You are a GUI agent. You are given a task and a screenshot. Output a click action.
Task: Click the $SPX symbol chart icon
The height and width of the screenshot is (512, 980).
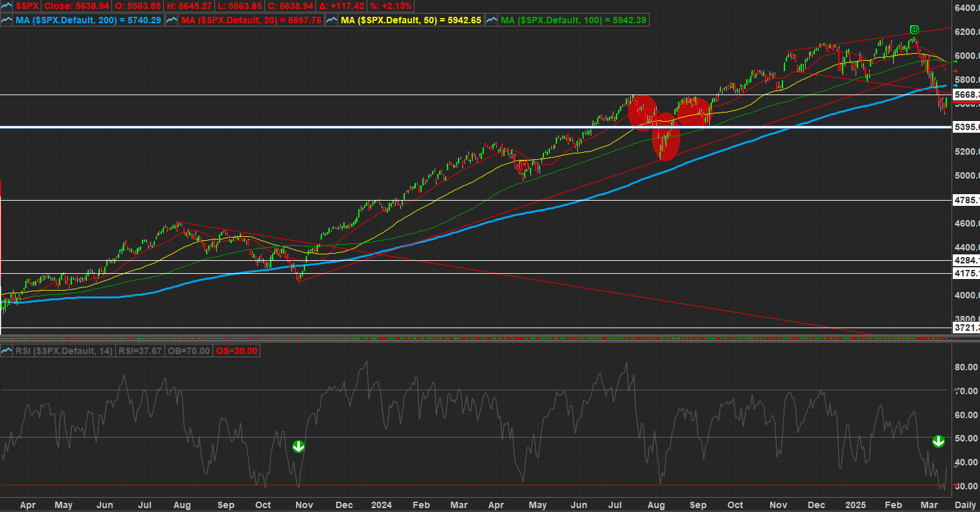7,5
